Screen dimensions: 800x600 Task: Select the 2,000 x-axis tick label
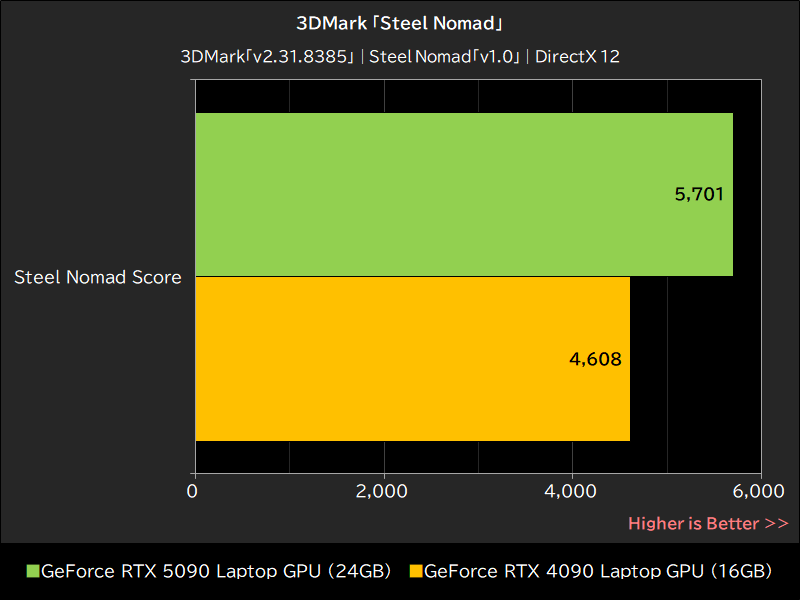click(382, 491)
